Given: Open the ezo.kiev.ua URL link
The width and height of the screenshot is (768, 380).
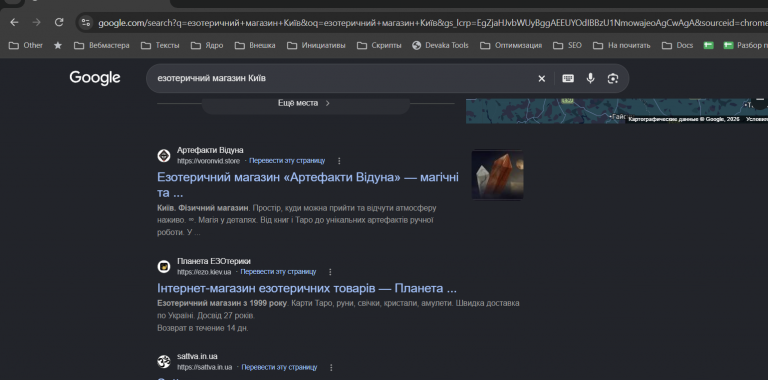Looking at the screenshot, I should pos(204,272).
